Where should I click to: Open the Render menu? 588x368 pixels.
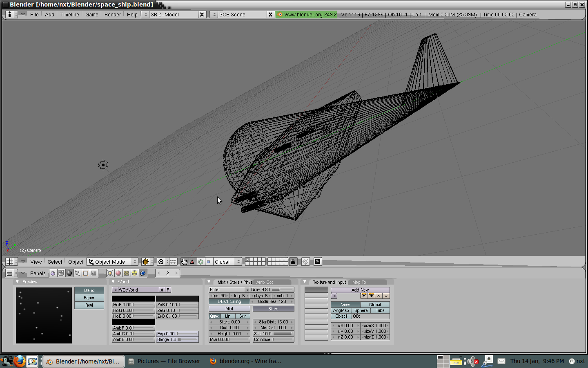point(112,14)
